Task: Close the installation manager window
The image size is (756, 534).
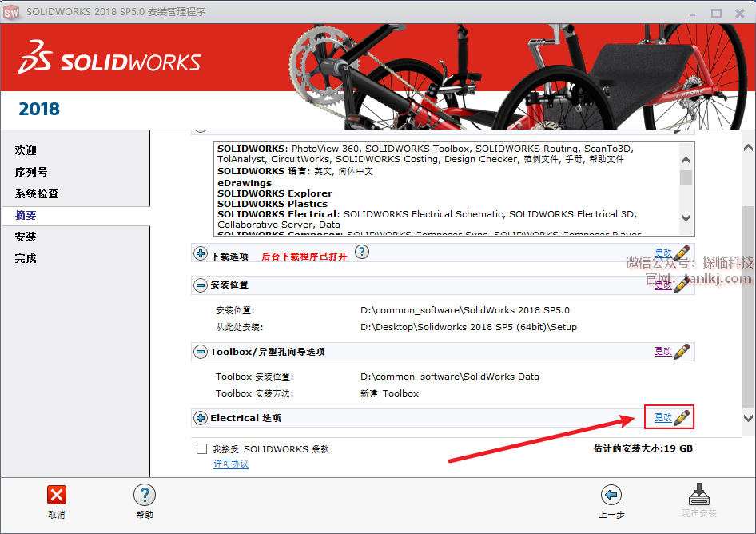Action: coord(740,14)
